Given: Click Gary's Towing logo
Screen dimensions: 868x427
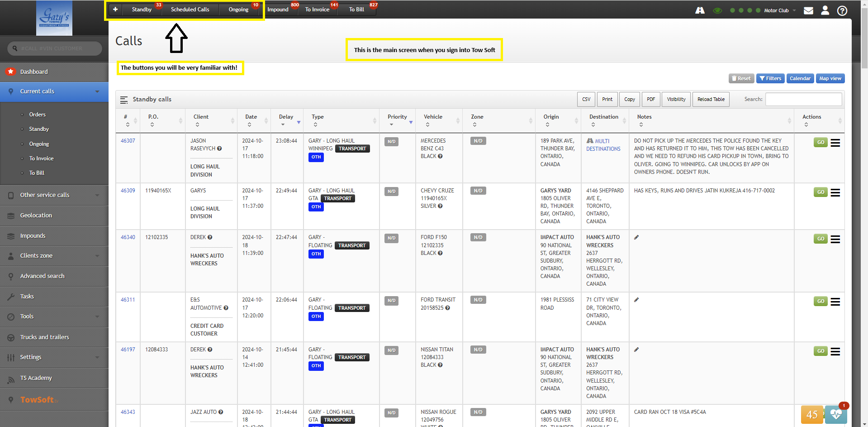Looking at the screenshot, I should [54, 18].
